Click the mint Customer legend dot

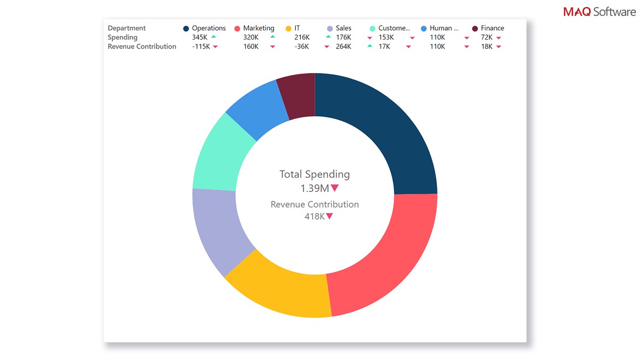(x=372, y=29)
